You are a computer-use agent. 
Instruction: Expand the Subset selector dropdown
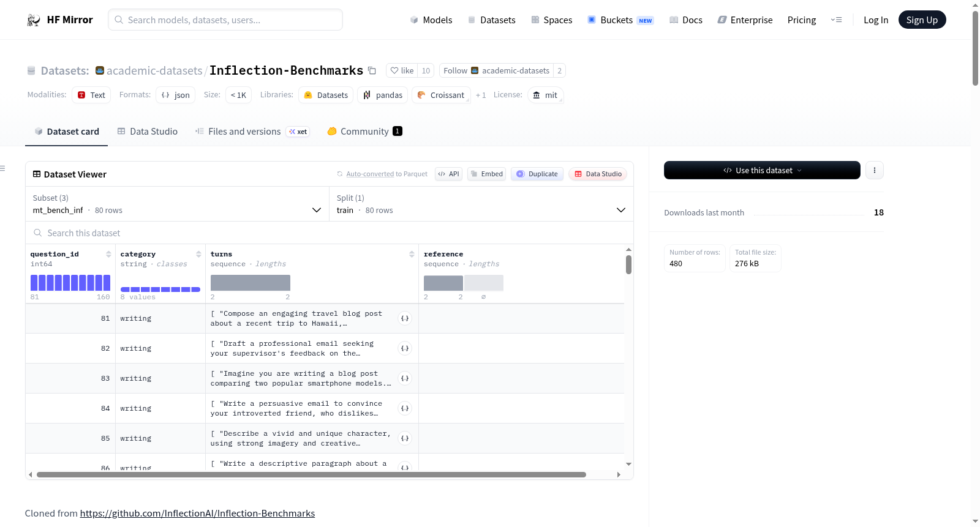pyautogui.click(x=177, y=204)
